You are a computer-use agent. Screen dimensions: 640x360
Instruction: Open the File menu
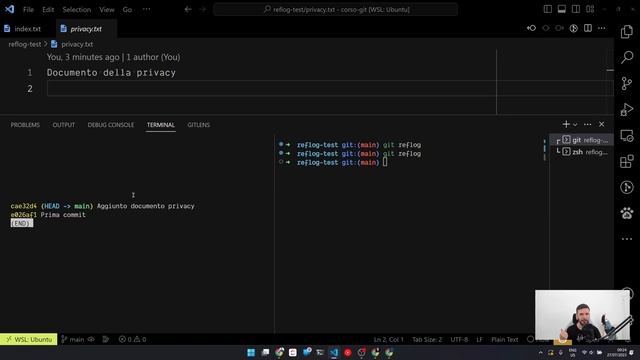(x=28, y=9)
